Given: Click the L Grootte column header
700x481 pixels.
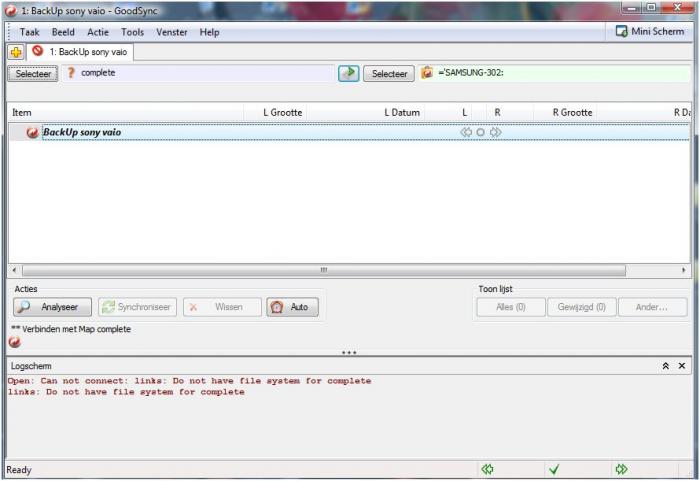Looking at the screenshot, I should 275,113.
